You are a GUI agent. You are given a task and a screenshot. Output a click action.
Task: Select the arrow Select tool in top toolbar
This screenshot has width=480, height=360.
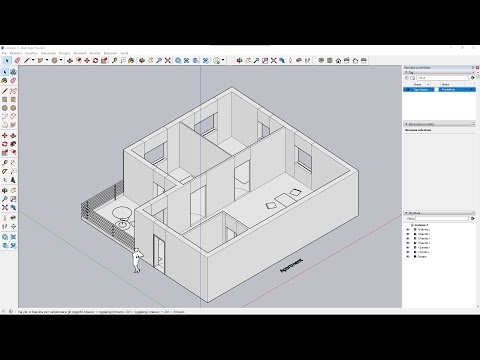(7, 60)
